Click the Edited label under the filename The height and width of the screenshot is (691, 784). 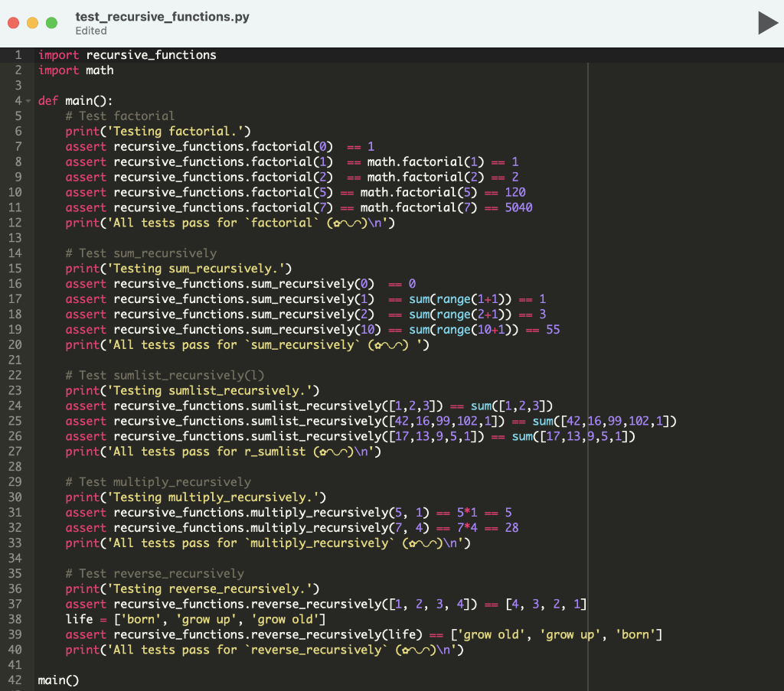pos(90,31)
